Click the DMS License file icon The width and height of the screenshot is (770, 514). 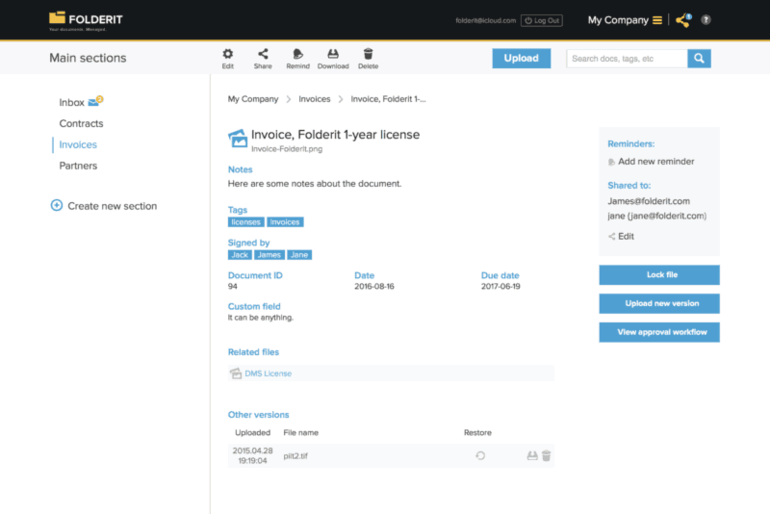(236, 374)
